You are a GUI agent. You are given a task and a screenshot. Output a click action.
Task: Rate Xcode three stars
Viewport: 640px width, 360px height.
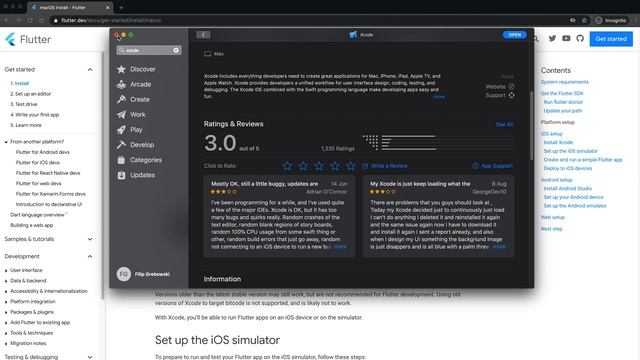point(319,166)
